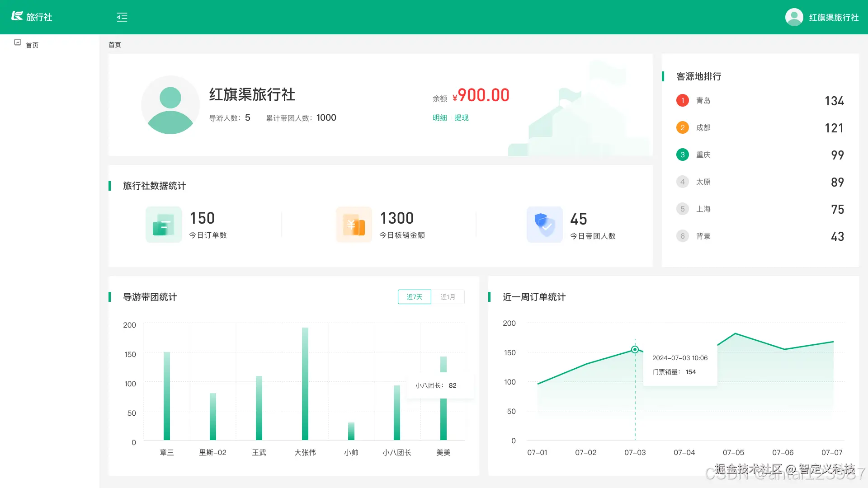Click the green today's orders icon
This screenshot has width=868, height=488.
click(x=163, y=225)
